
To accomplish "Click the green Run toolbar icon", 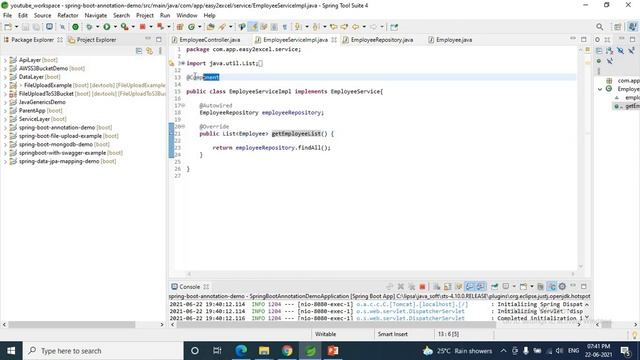I will (107, 27).
